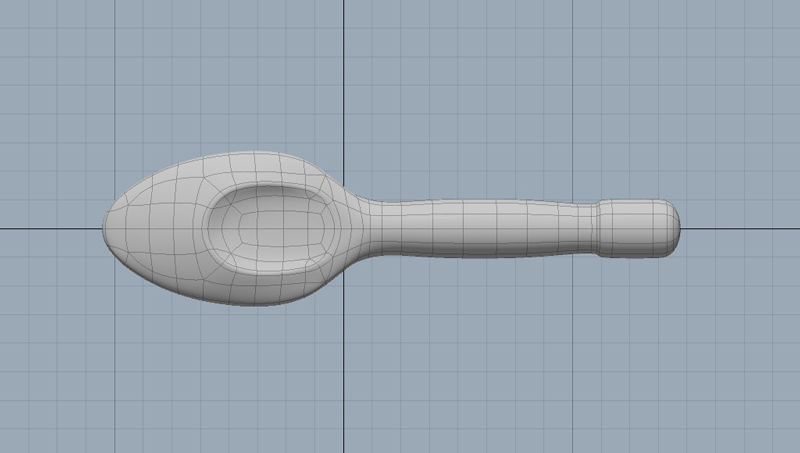Click the pointed left tip of spoon head
800x453 pixels.
coord(108,227)
